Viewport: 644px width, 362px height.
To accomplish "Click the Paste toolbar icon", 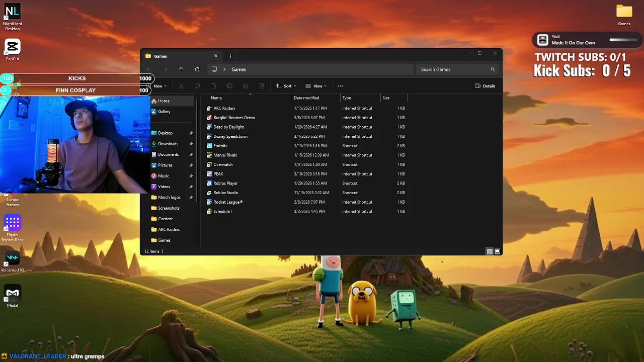I will [x=213, y=86].
